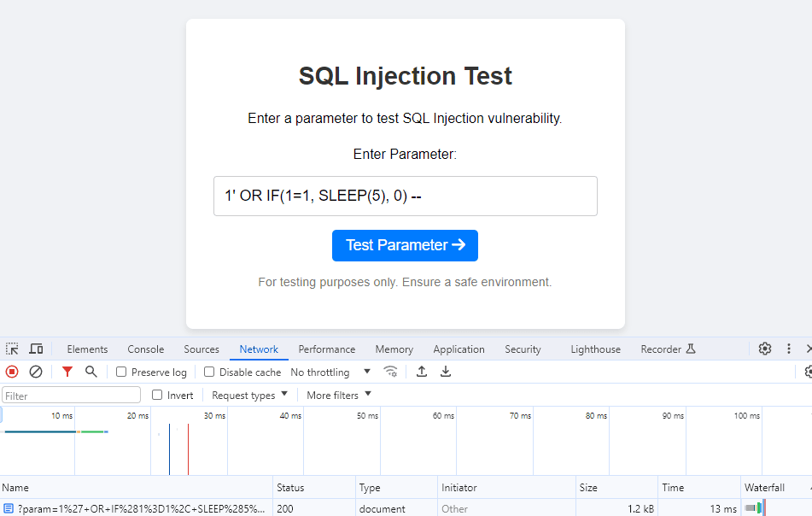
Task: Toggle the device toolbar emulation icon
Action: coord(35,349)
